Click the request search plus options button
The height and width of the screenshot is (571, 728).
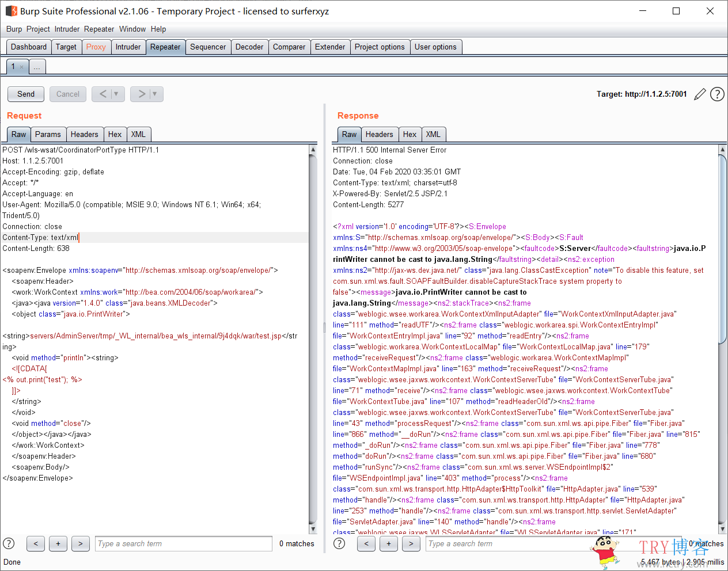(58, 543)
